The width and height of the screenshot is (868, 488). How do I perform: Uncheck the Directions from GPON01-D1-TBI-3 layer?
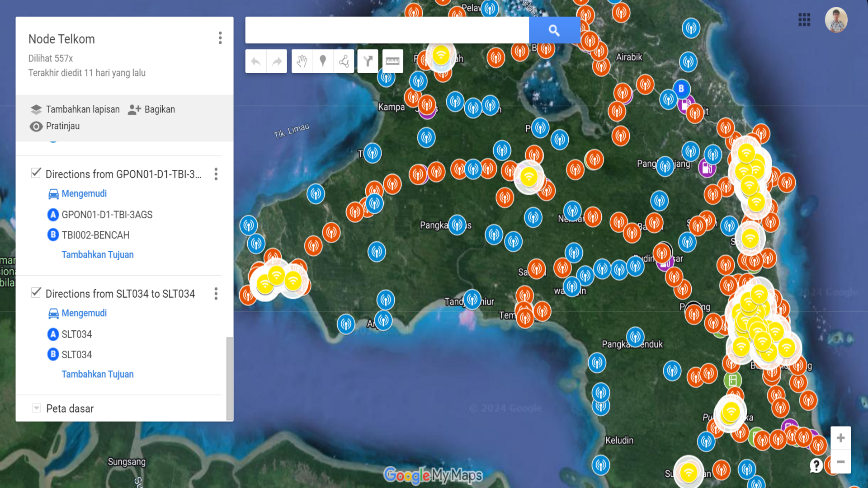[x=36, y=173]
